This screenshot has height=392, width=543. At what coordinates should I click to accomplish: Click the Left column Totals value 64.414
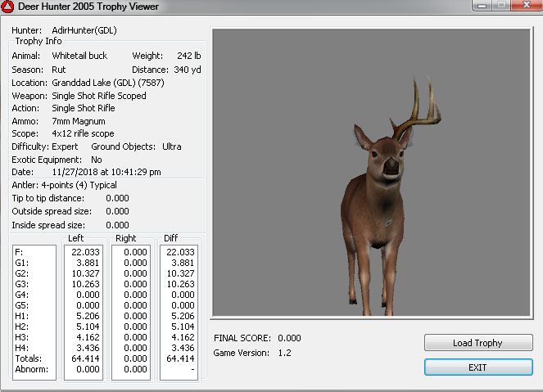click(84, 358)
